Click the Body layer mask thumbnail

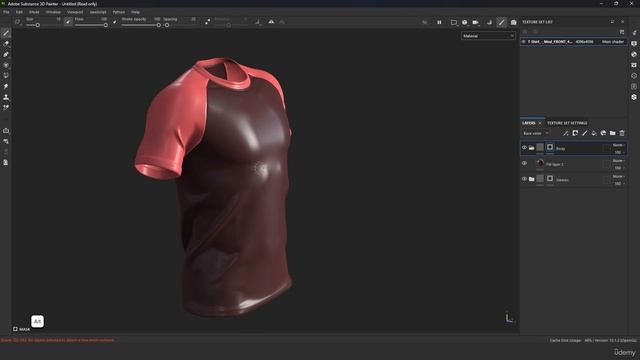[550, 147]
